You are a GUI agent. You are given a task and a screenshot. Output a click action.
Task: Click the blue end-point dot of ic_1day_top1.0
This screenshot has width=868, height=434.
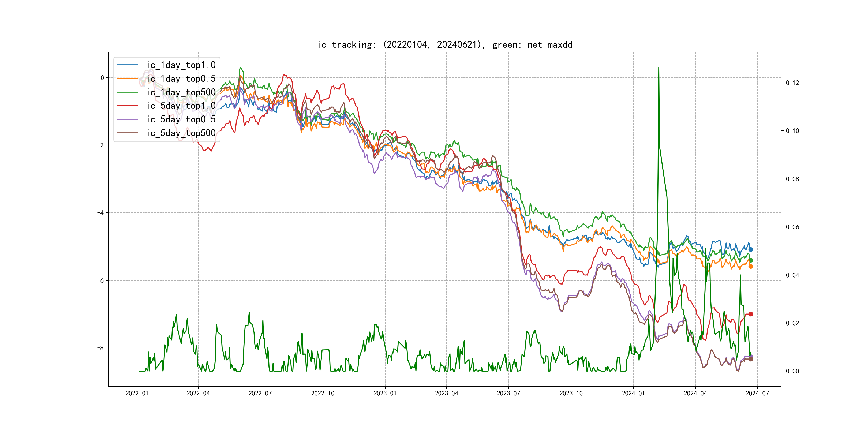750,249
